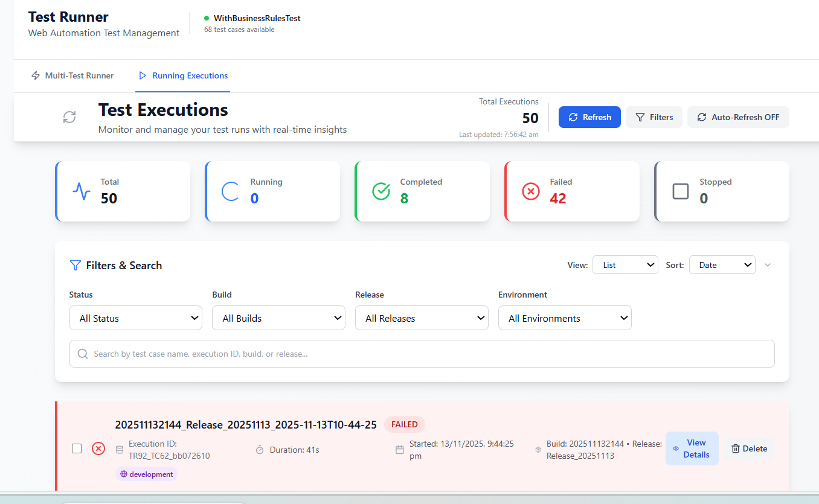Toggle the Auto-Refresh OFF button

point(738,117)
